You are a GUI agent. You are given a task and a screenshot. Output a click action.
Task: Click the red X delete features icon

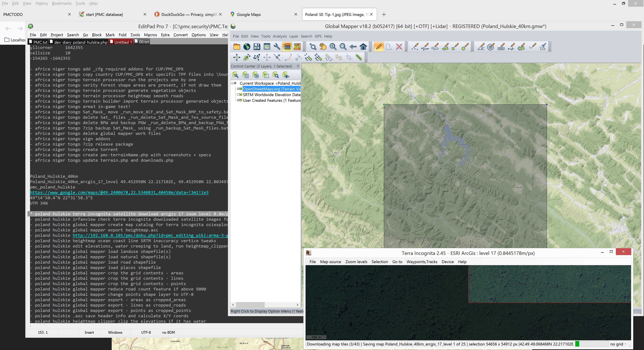coord(399,47)
